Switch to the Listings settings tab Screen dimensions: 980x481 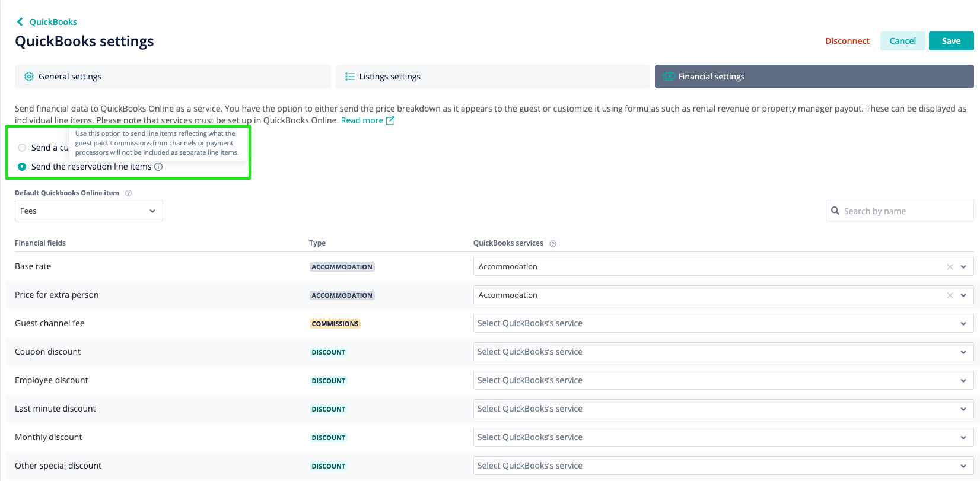coord(493,77)
